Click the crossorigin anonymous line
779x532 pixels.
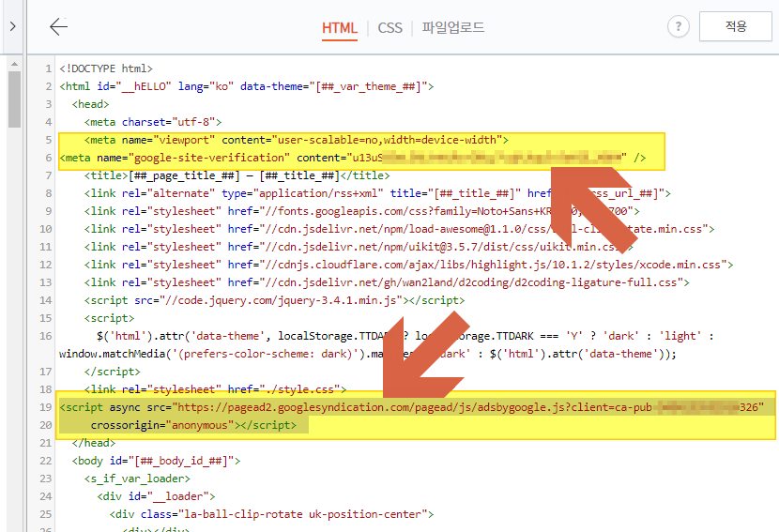pyautogui.click(x=193, y=426)
